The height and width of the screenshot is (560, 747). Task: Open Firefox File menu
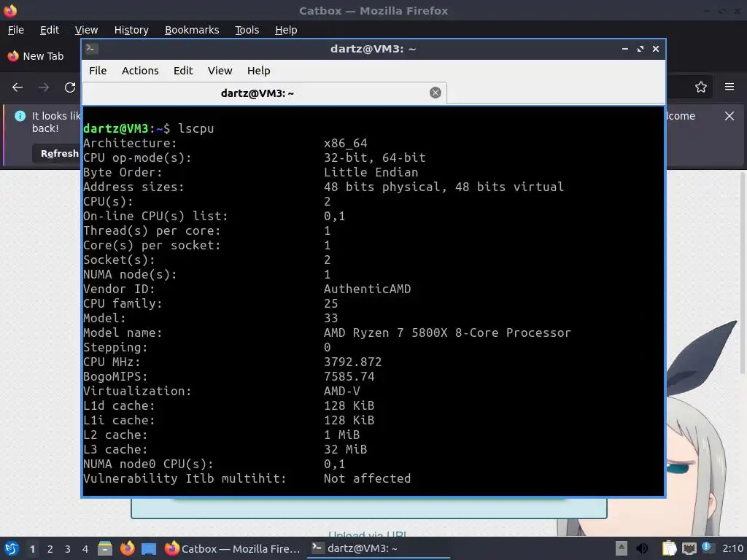coord(16,30)
